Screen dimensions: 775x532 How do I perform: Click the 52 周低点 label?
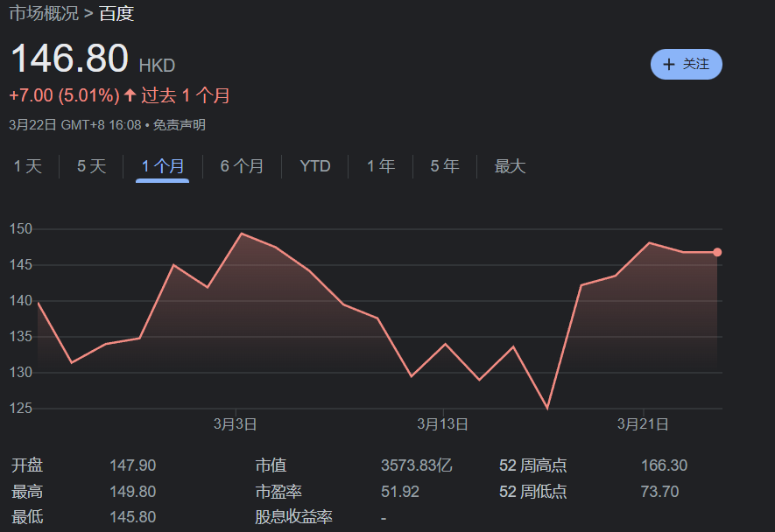pos(532,492)
